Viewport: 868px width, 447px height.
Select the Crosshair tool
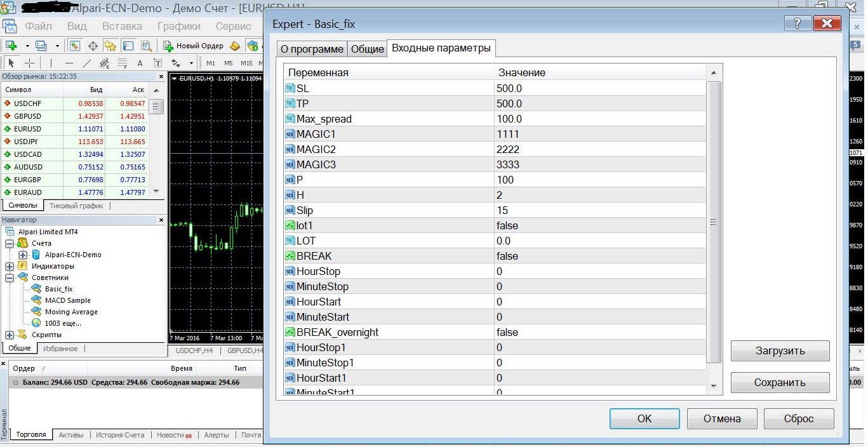tap(29, 63)
